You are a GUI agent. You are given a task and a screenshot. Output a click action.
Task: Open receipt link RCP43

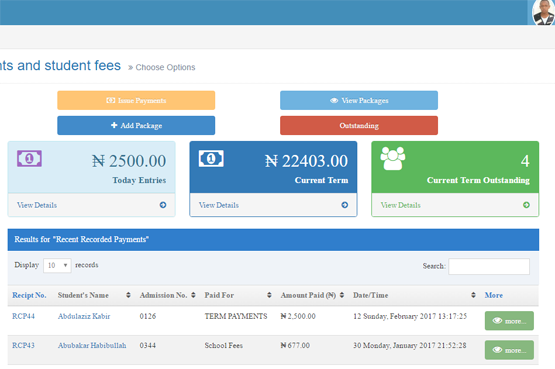23,345
